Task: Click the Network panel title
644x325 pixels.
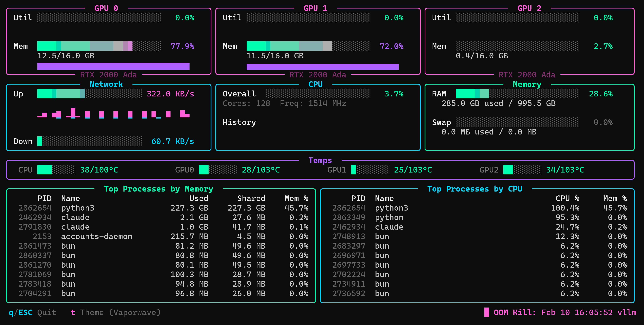Action: coord(106,84)
